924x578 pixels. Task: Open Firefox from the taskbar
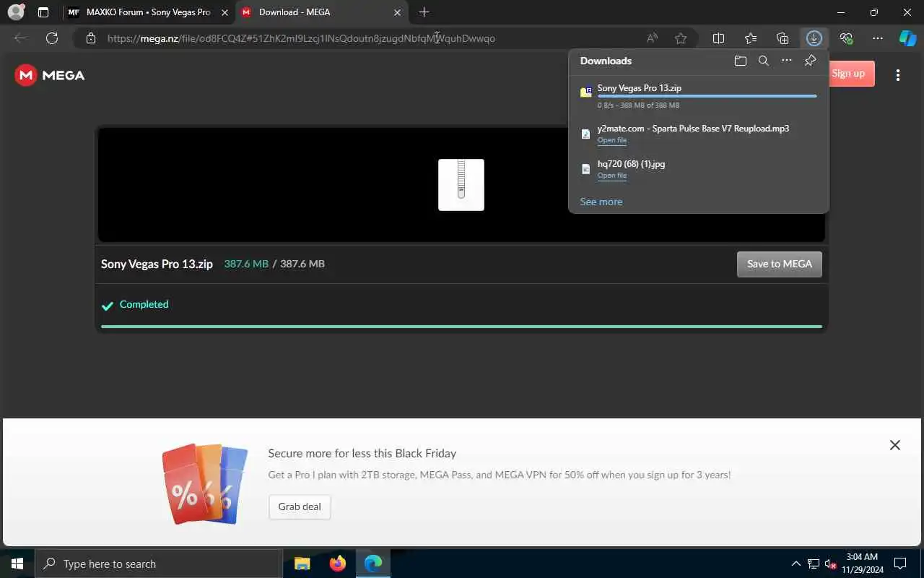coord(337,564)
